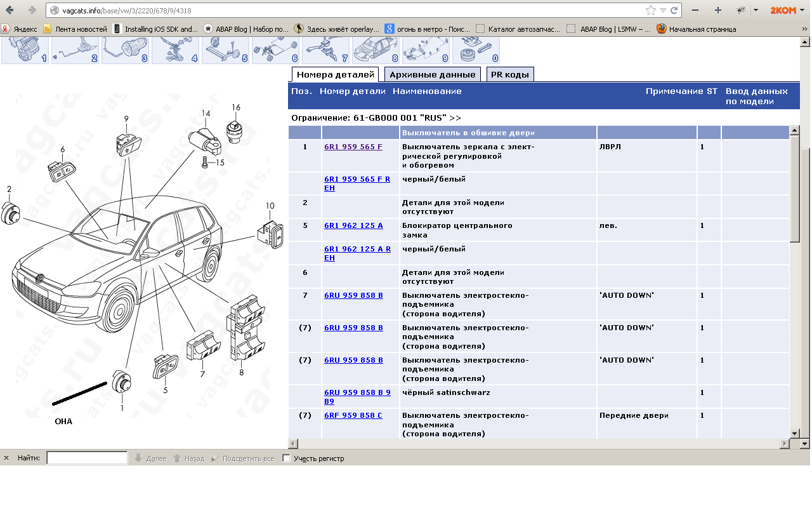
Task: Click the Далее find-next arrow
Action: click(150, 458)
